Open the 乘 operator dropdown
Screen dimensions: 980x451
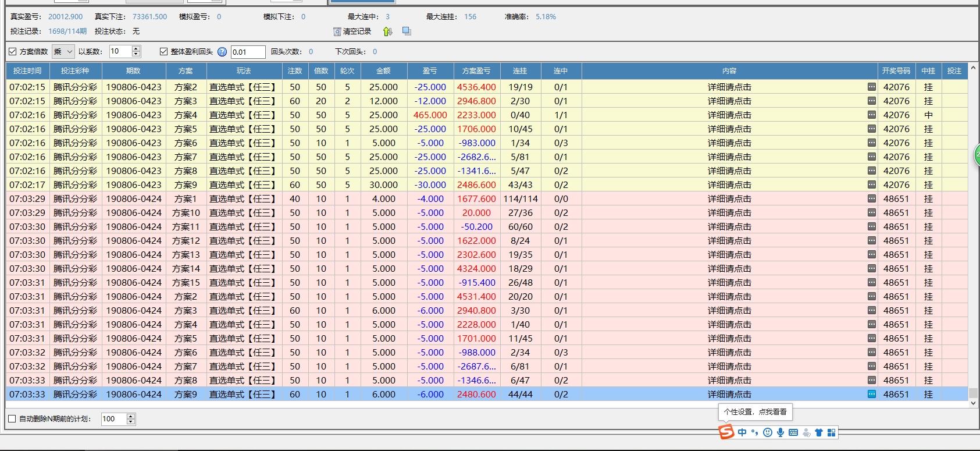tap(63, 52)
